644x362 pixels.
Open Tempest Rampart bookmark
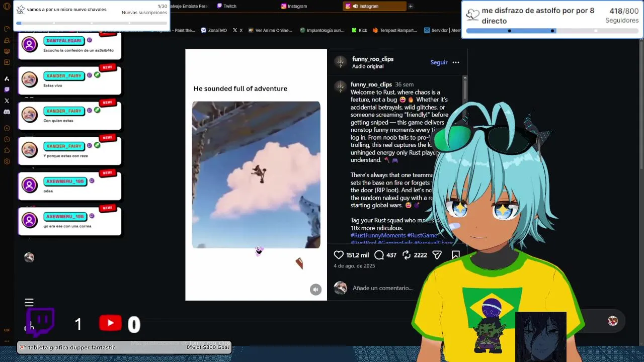[395, 30]
